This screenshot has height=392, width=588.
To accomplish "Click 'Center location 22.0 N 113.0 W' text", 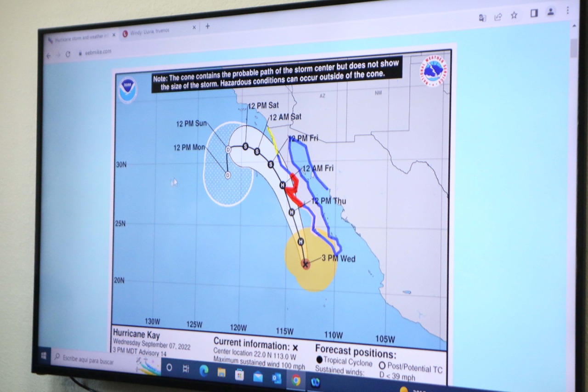I will (255, 354).
